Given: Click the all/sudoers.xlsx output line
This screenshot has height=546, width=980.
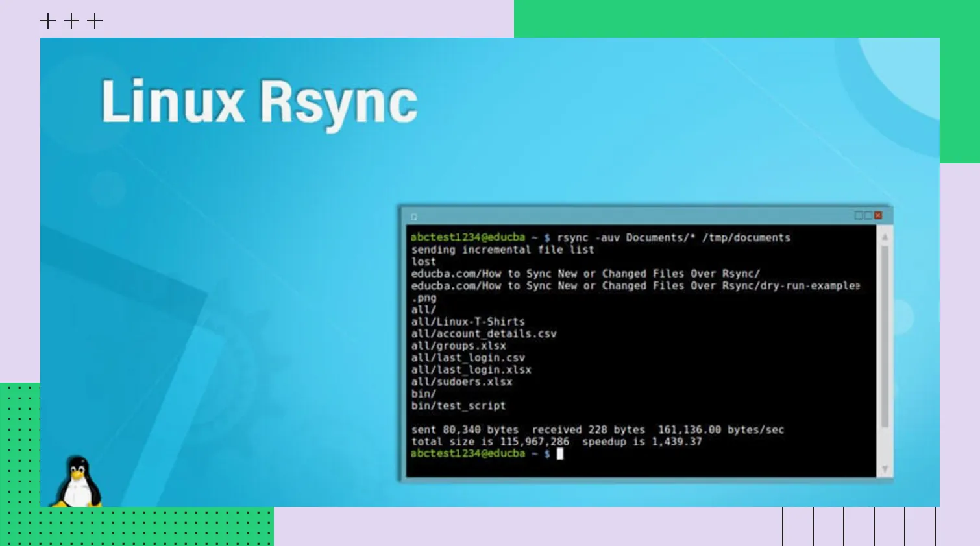Looking at the screenshot, I should (461, 382).
